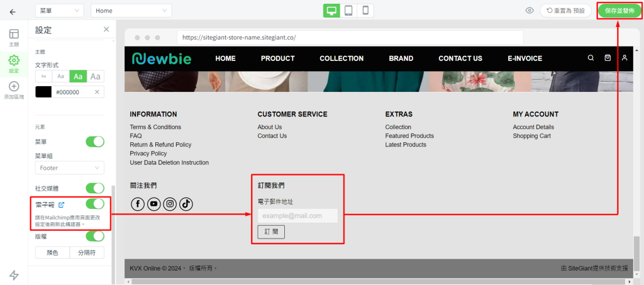Click COLLECTION in the site navigation
The height and width of the screenshot is (285, 644).
[341, 59]
